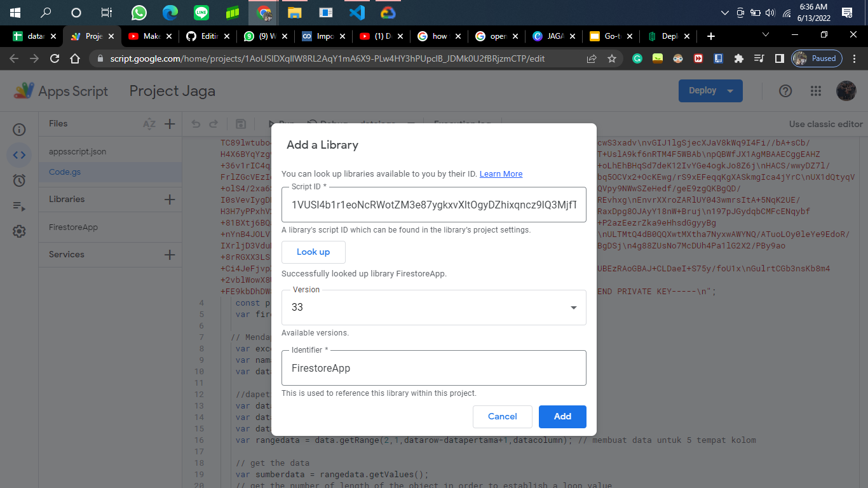Screen dimensions: 868x488
Task: Open Grammarly extension icon
Action: (x=637, y=58)
